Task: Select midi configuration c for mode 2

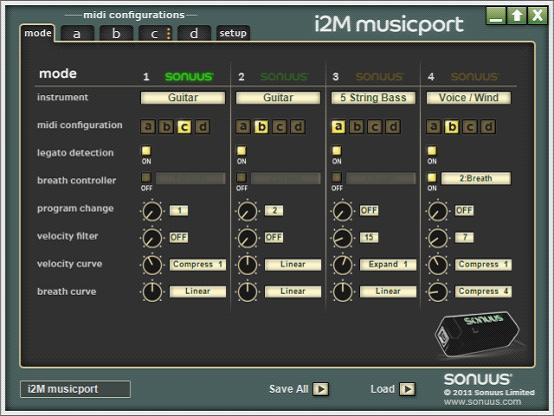Action: (x=279, y=126)
